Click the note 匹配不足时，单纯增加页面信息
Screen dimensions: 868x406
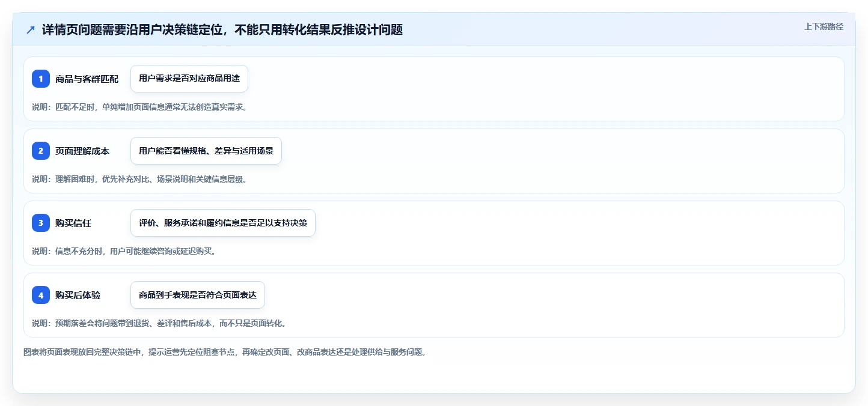(x=139, y=107)
